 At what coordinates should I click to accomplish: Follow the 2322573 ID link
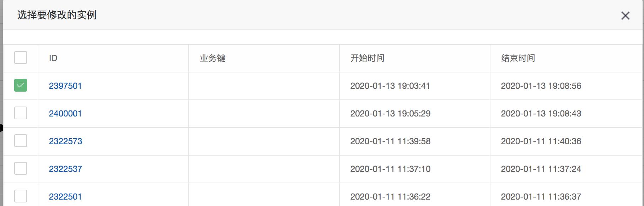coord(65,141)
